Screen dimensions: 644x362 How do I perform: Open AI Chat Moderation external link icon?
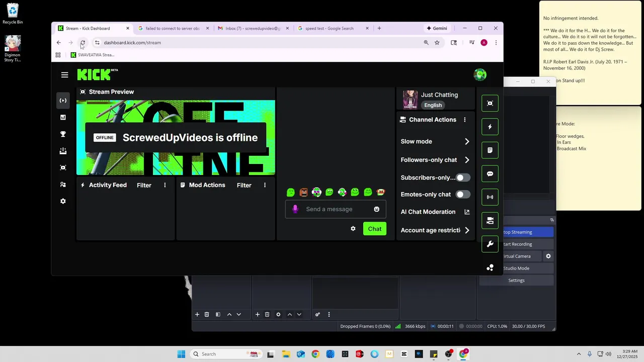(x=467, y=212)
